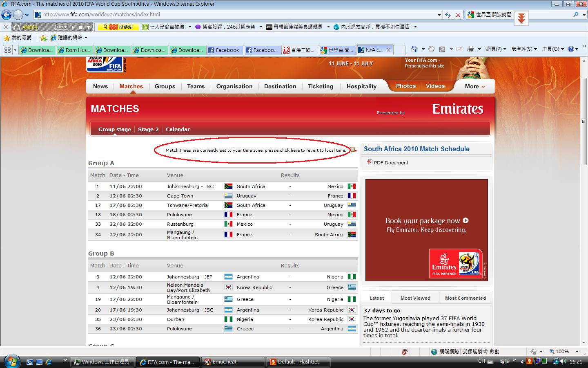This screenshot has width=588, height=368.
Task: Click the Home icon in the command bar
Action: coord(414,49)
